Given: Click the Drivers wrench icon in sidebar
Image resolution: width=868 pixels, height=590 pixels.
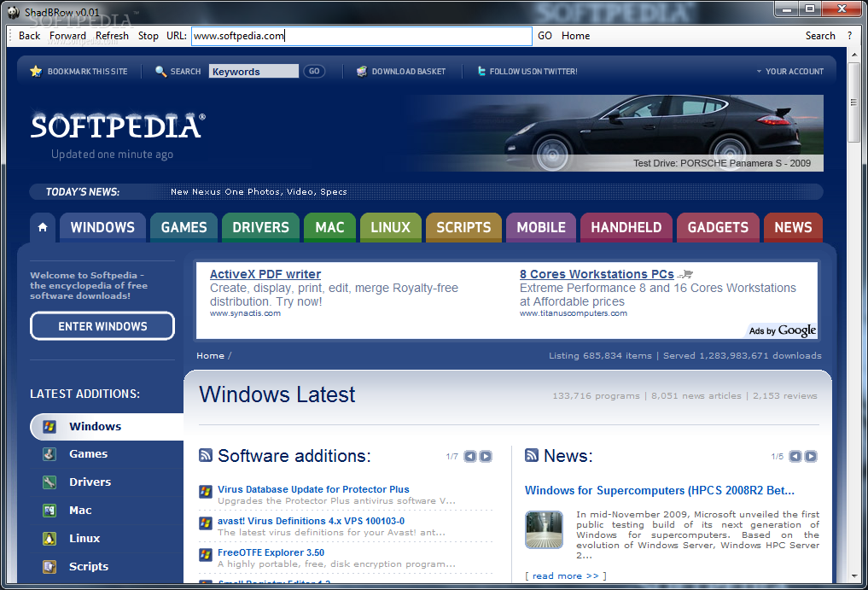Looking at the screenshot, I should point(50,482).
